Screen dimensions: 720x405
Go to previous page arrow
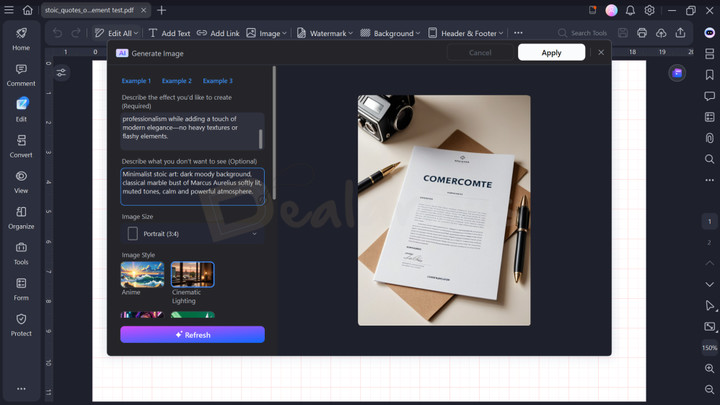[x=709, y=263]
